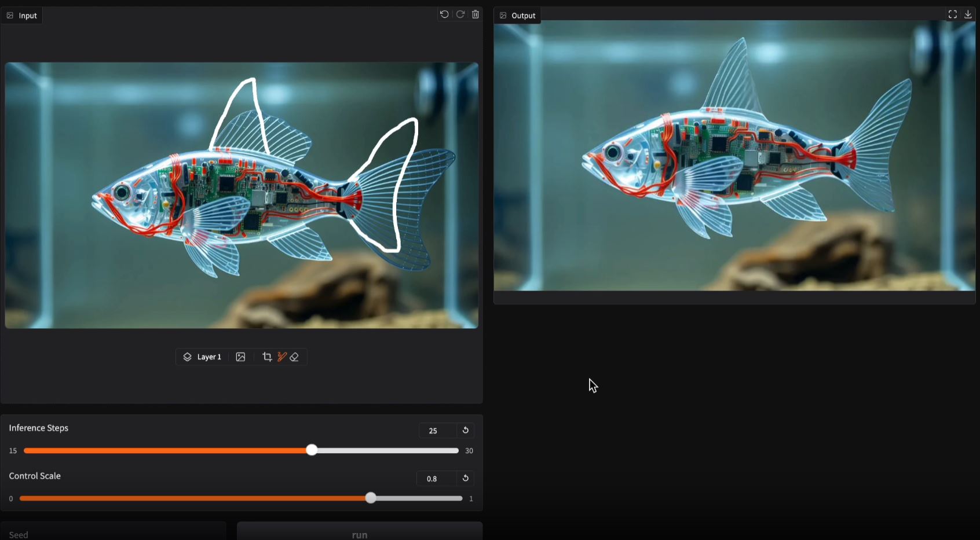Undo the last stroke in Input panel
The width and height of the screenshot is (980, 540).
click(444, 14)
